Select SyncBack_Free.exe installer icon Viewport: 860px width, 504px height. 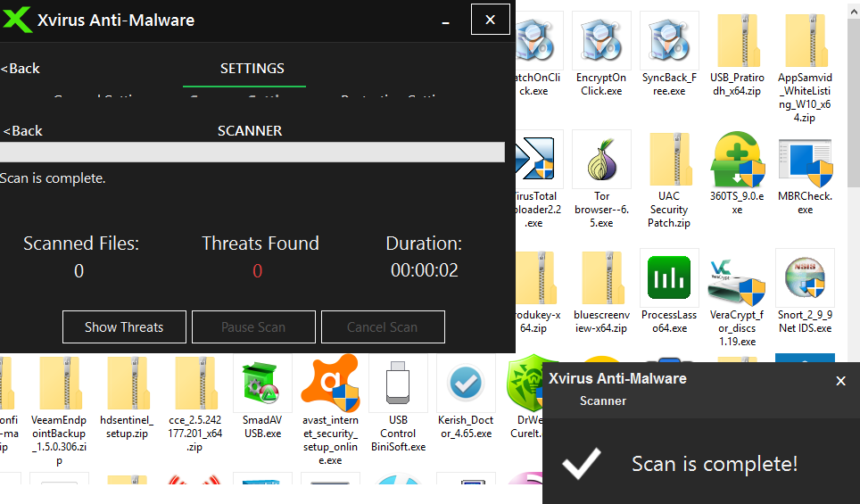669,38
